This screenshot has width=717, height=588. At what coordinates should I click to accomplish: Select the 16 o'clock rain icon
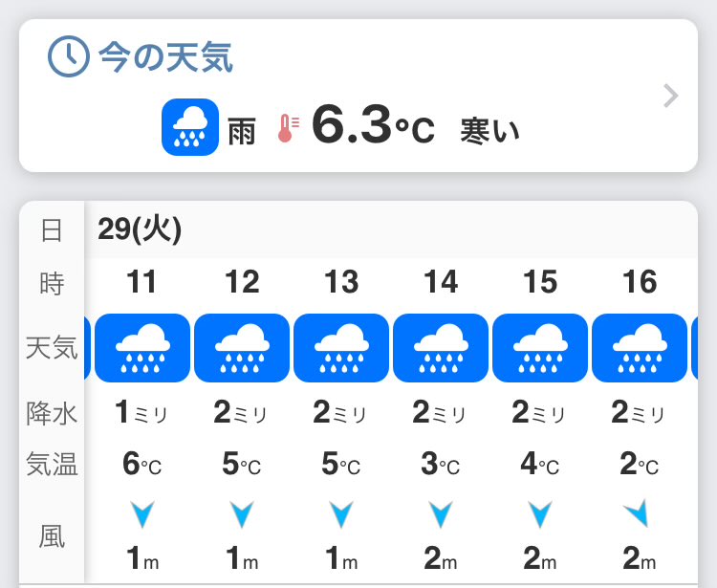pos(640,348)
